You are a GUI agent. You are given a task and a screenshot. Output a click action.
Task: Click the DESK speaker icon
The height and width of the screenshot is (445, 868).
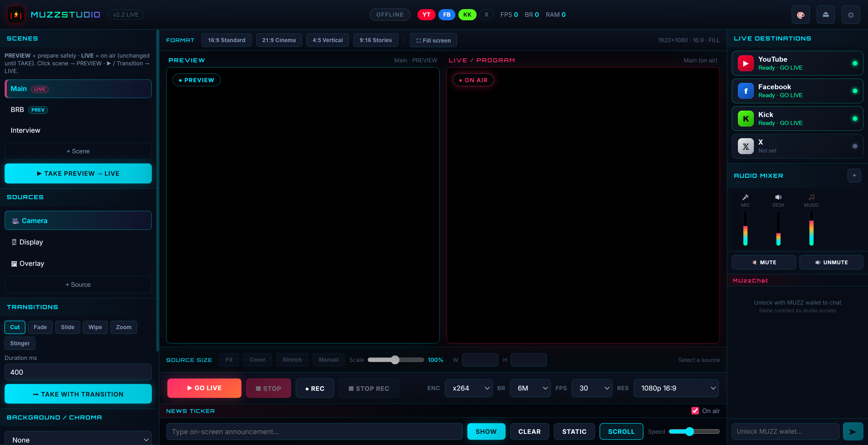pos(778,197)
